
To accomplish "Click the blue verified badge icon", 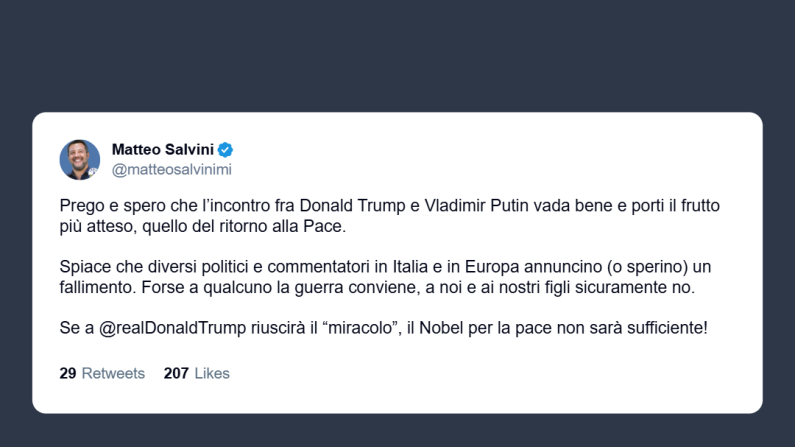I will [226, 150].
